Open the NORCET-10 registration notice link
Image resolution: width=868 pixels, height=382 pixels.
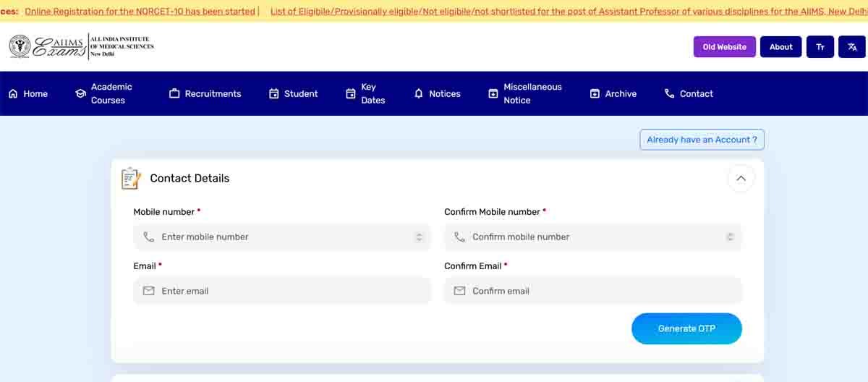coord(140,12)
